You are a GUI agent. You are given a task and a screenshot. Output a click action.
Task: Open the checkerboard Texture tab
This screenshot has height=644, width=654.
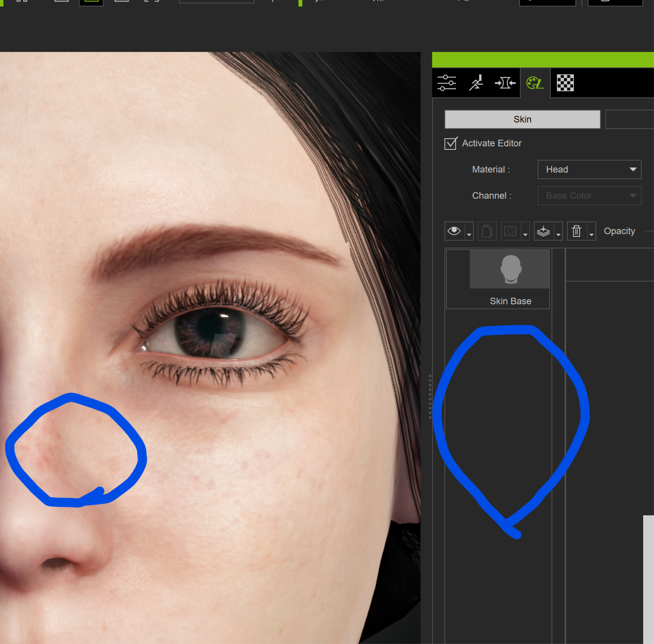coord(565,83)
